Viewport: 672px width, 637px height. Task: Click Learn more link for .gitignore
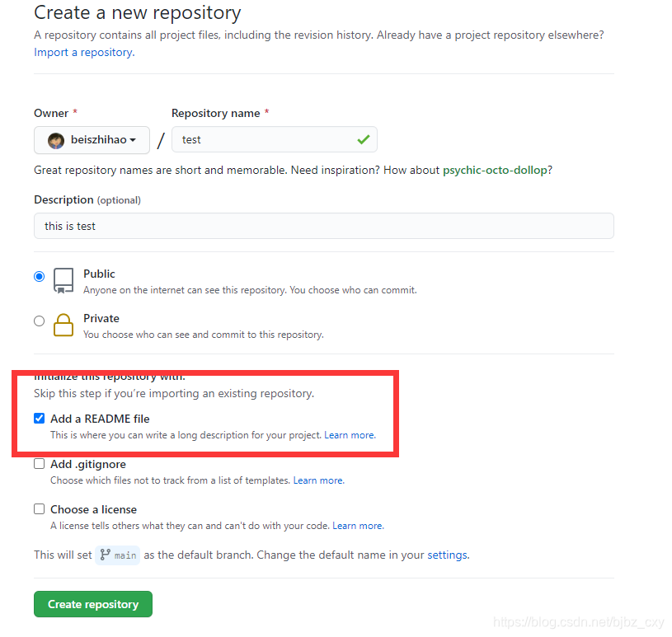[x=318, y=480]
